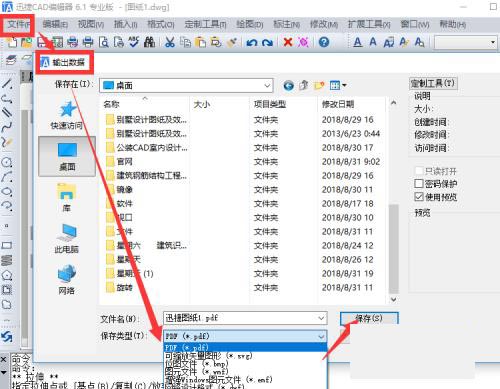This screenshot has height=389, width=500.
Task: Open print preview with the magnifier page icon
Action: tap(104, 42)
